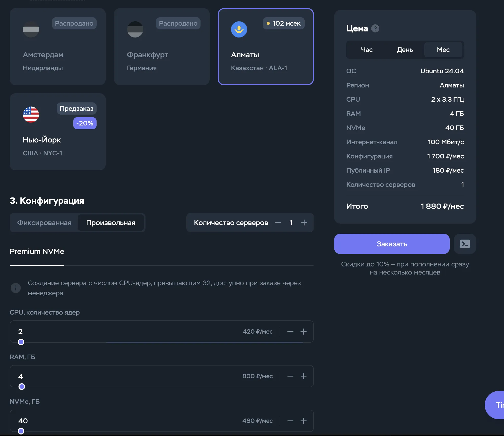Click the info icon beside CPU cores notice
The image size is (504, 436).
click(x=16, y=288)
